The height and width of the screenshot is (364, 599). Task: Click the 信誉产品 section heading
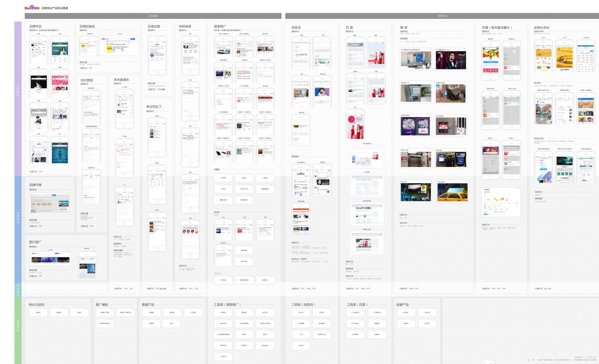(x=403, y=305)
